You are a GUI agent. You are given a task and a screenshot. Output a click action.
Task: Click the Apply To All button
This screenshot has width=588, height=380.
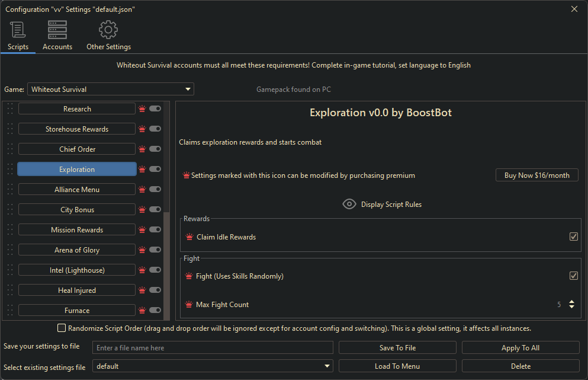click(x=520, y=348)
